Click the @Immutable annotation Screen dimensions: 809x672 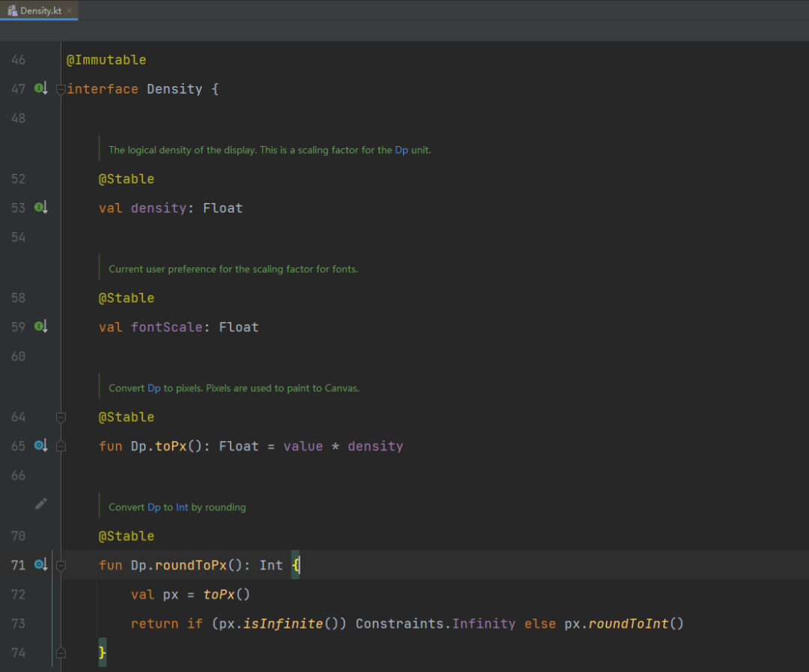point(106,60)
